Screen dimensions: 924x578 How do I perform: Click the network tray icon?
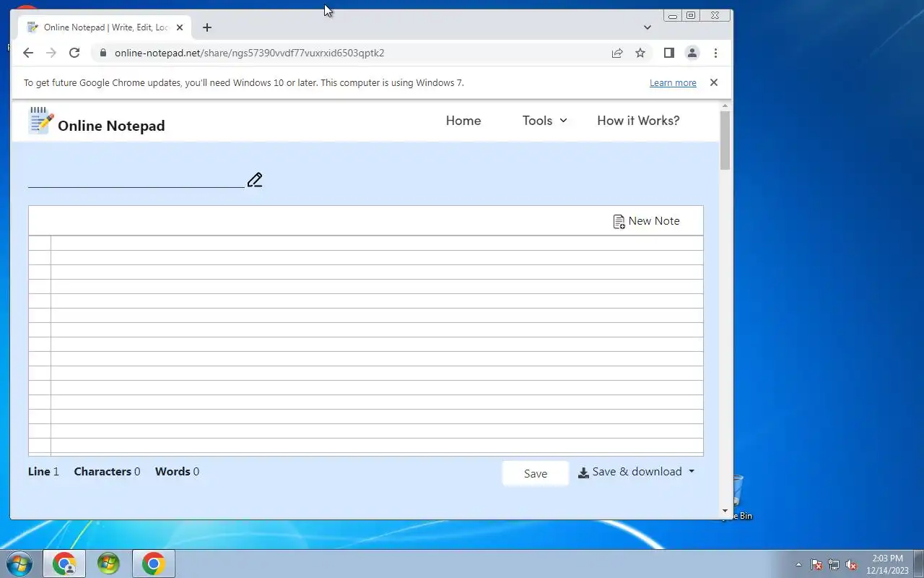[834, 565]
